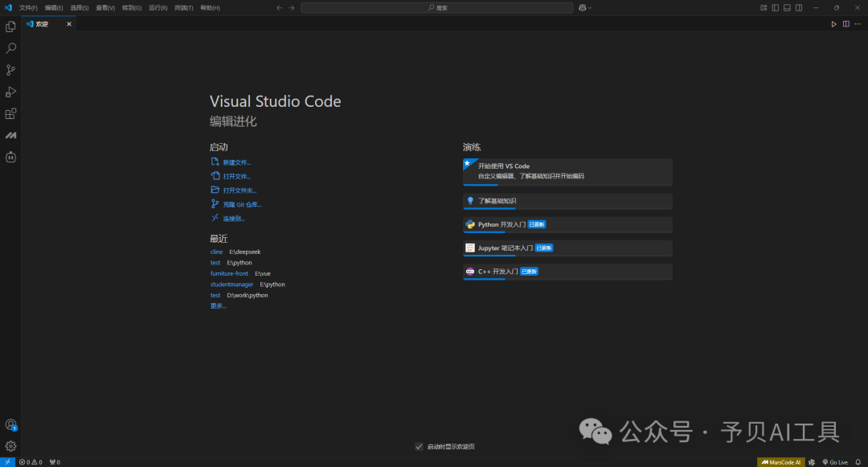Open the 帮助(H) menu
868x467 pixels.
coord(210,8)
